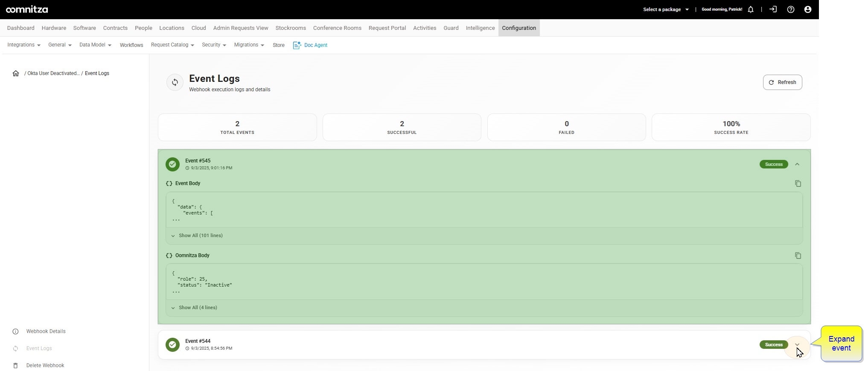The width and height of the screenshot is (868, 371).
Task: Open the Select a package dropdown
Action: click(666, 9)
